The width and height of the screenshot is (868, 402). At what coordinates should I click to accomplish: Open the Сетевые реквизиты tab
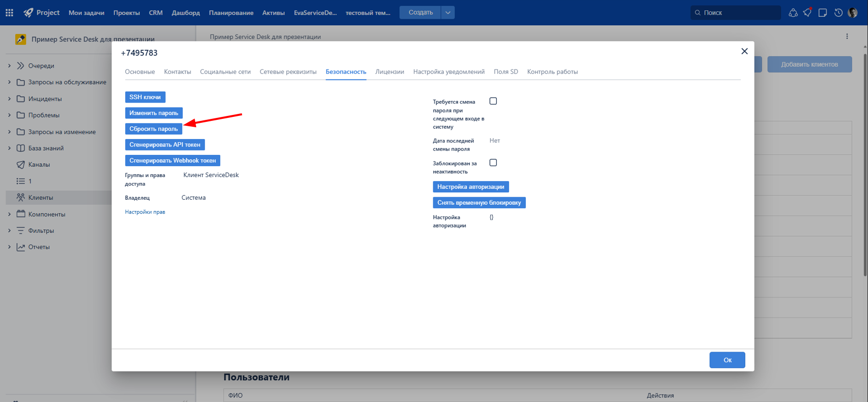click(288, 72)
